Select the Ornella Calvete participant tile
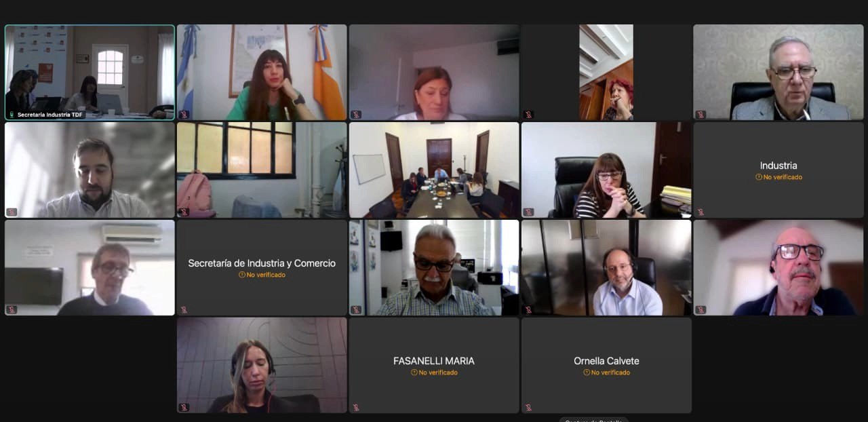This screenshot has height=422, width=868. coord(606,365)
